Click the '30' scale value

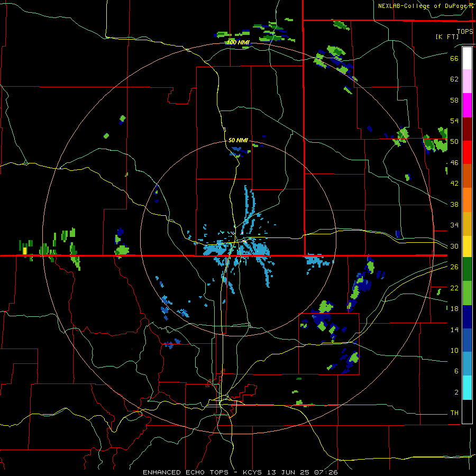click(x=454, y=246)
